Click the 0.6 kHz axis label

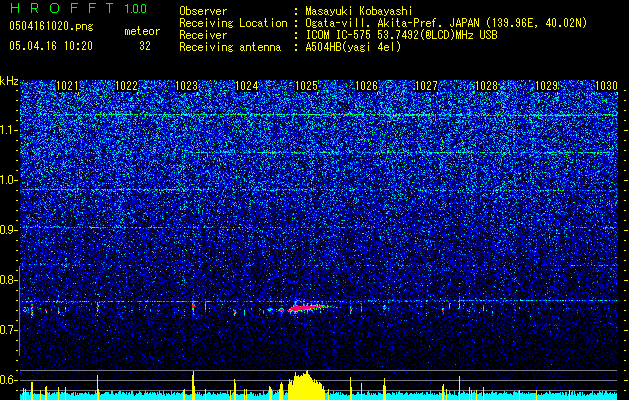[9, 380]
